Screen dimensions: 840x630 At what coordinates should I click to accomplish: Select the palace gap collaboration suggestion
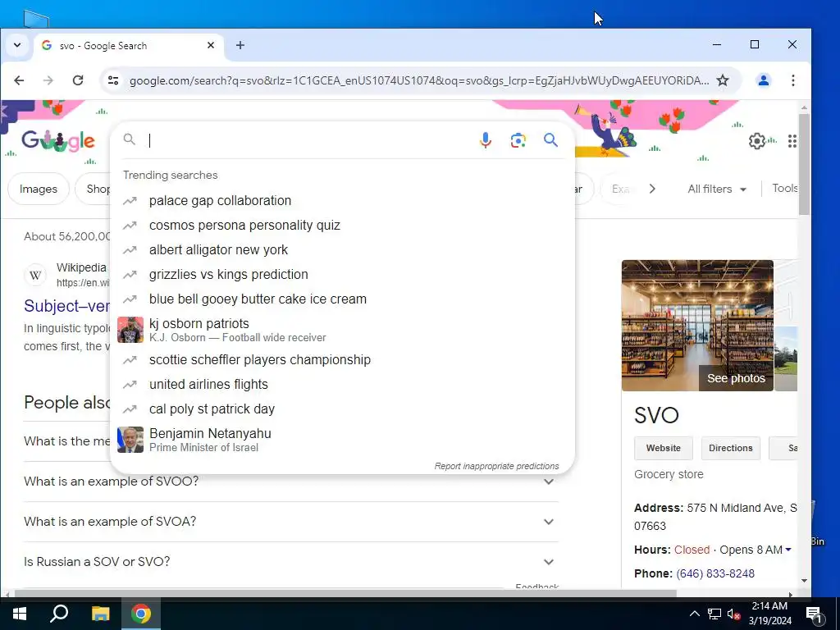tap(342, 201)
